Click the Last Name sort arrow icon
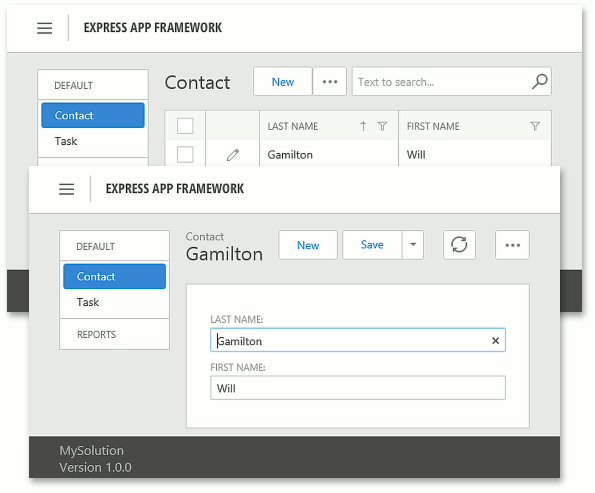Screen dimensions: 595x493 coord(363,126)
